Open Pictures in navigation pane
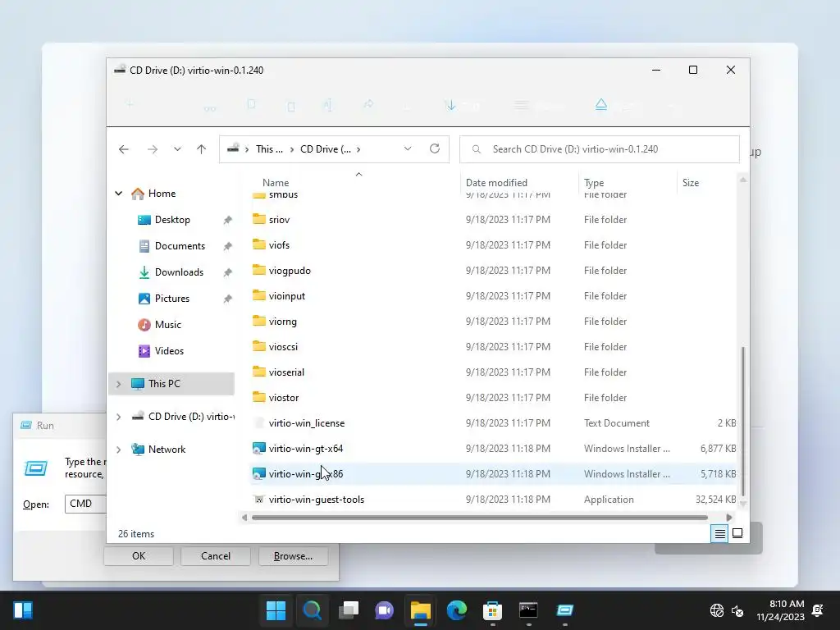The image size is (840, 630). tap(172, 299)
